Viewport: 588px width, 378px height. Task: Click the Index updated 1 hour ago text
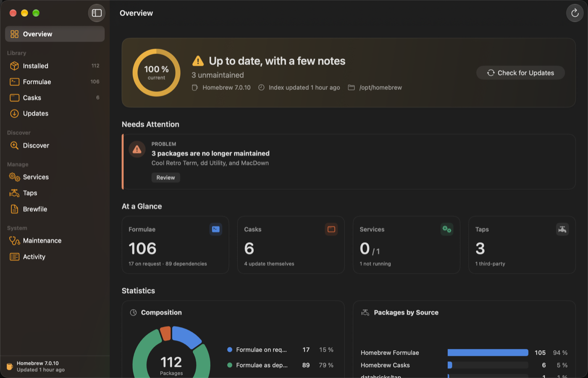[304, 88]
